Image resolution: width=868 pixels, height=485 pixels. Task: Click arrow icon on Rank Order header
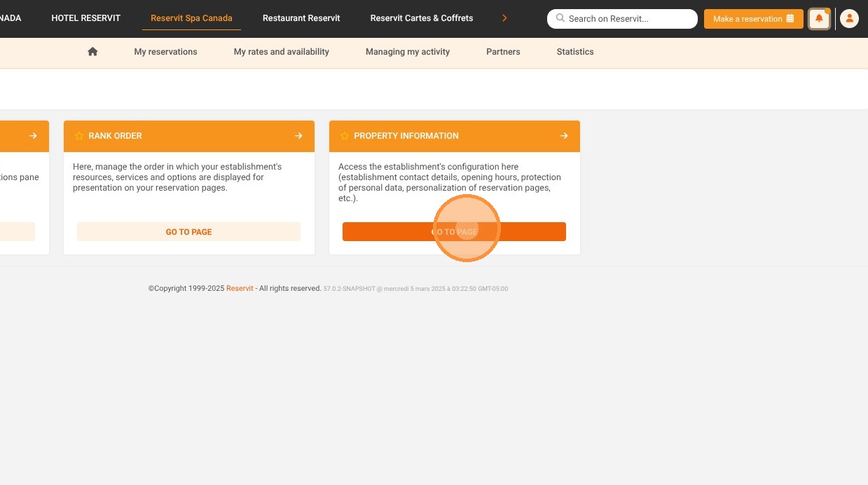pos(298,136)
